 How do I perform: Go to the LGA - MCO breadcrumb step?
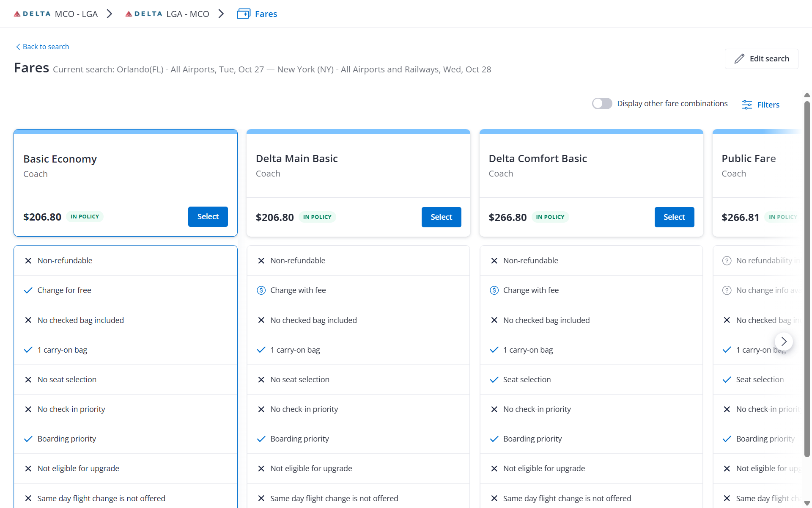187,14
